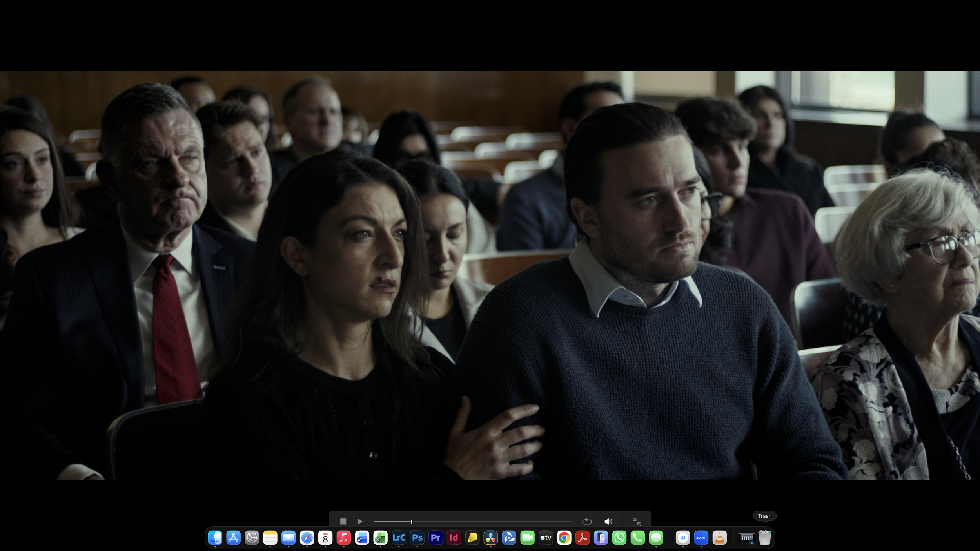Launch WhatsApp from the Dock
980x551 pixels.
point(619,538)
